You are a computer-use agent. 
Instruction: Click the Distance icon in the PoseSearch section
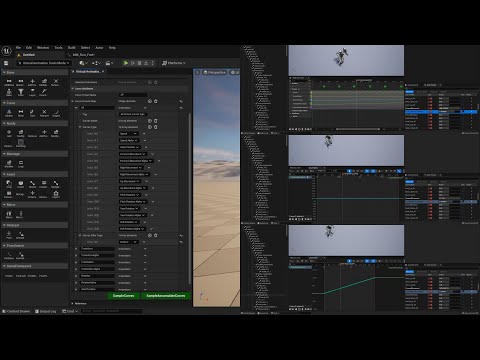tap(9, 256)
